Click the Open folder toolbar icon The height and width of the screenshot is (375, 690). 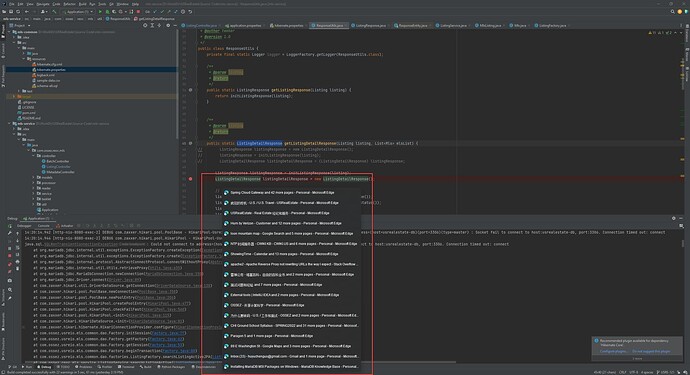[4, 11]
